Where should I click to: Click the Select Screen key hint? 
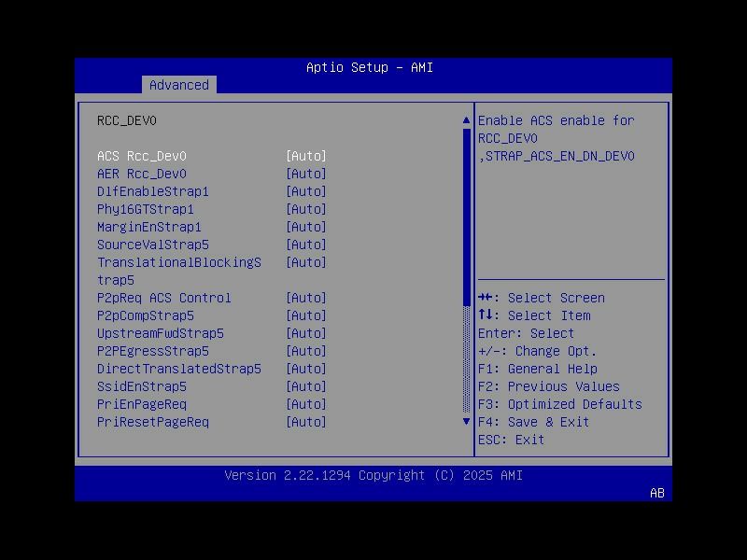pyautogui.click(x=542, y=298)
